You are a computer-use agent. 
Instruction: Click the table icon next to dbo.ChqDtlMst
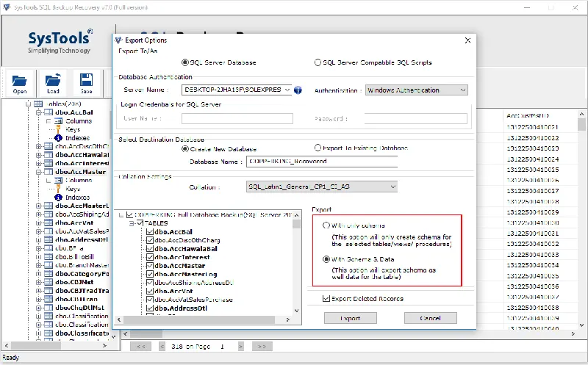49,308
